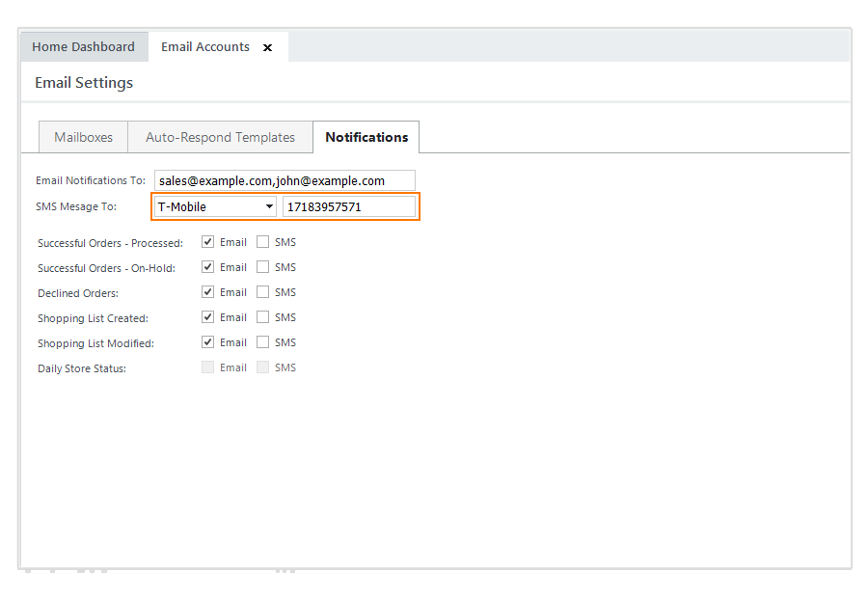
Task: Enable SMS for Declined Orders
Action: (262, 292)
